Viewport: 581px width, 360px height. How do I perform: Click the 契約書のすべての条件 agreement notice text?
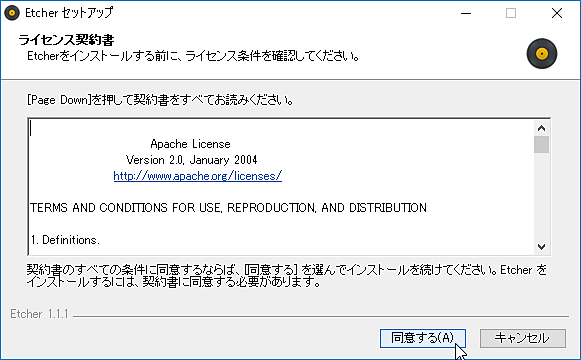286,276
